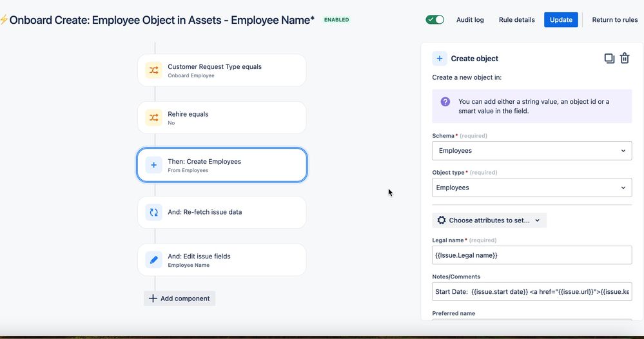Click the Rehire condition shuffle icon
644x339 pixels.
(x=153, y=118)
